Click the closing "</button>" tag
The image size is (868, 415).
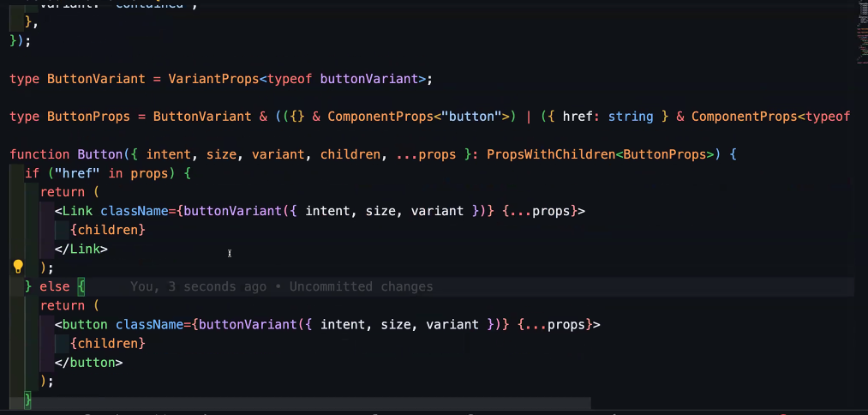point(88,363)
